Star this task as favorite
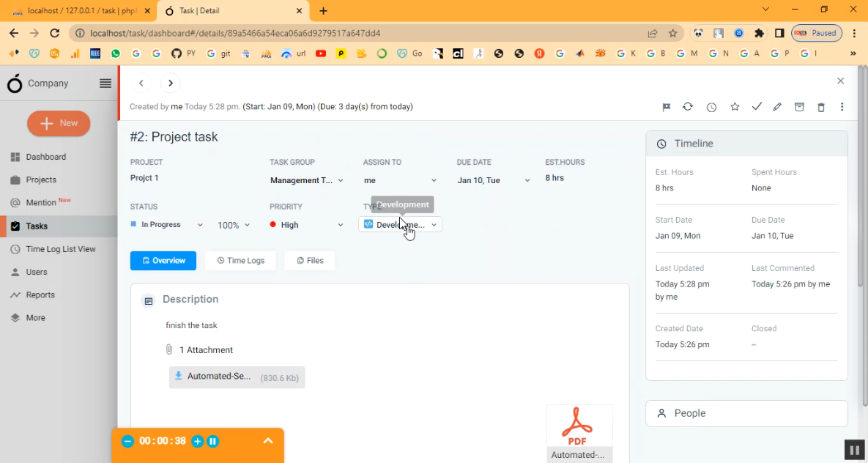 tap(735, 107)
